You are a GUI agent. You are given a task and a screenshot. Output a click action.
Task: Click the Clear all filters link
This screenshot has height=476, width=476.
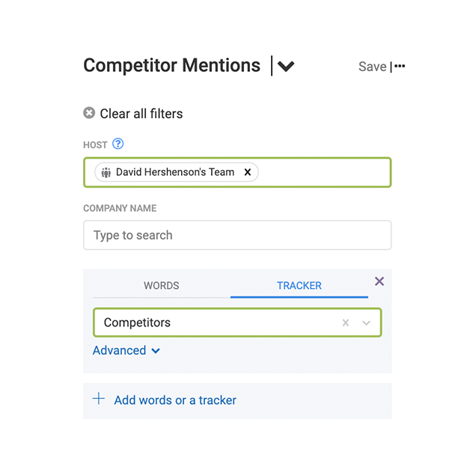coord(141,114)
